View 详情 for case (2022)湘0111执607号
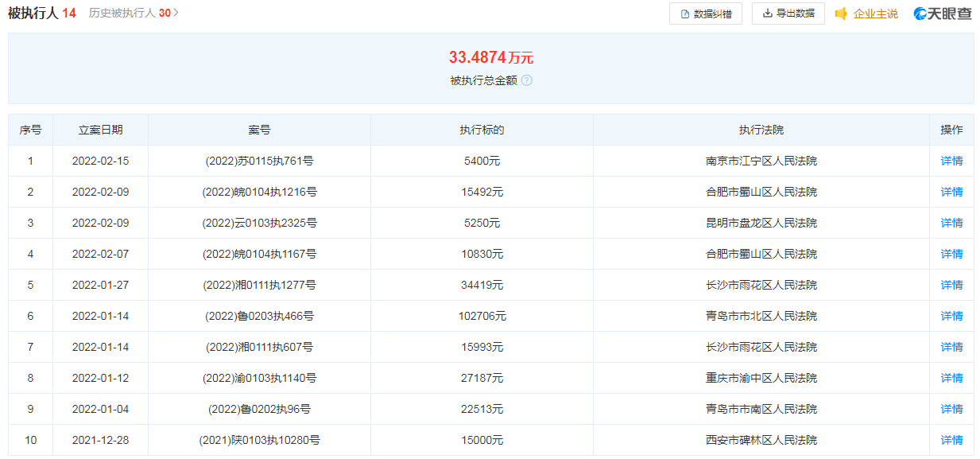980x459 pixels. (951, 347)
